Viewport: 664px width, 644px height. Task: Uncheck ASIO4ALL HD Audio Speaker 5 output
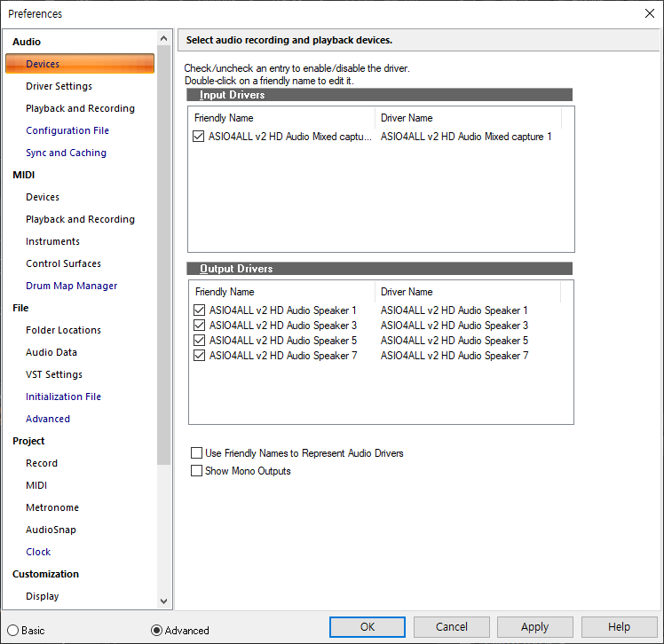coord(199,341)
